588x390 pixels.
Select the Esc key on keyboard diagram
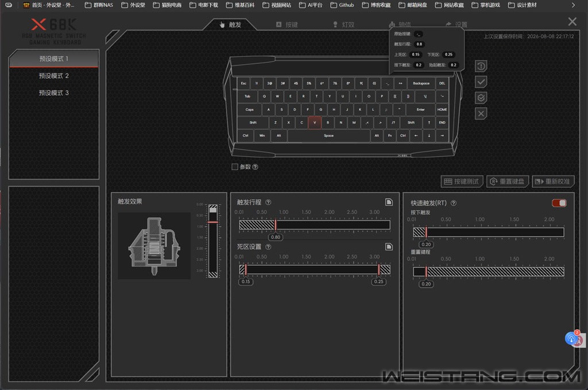[243, 83]
